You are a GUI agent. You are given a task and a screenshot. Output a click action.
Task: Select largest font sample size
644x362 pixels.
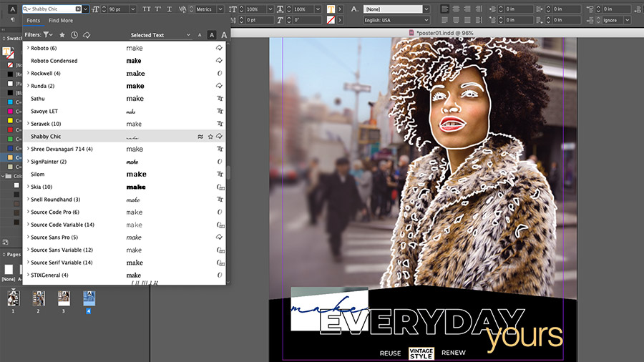tap(224, 35)
